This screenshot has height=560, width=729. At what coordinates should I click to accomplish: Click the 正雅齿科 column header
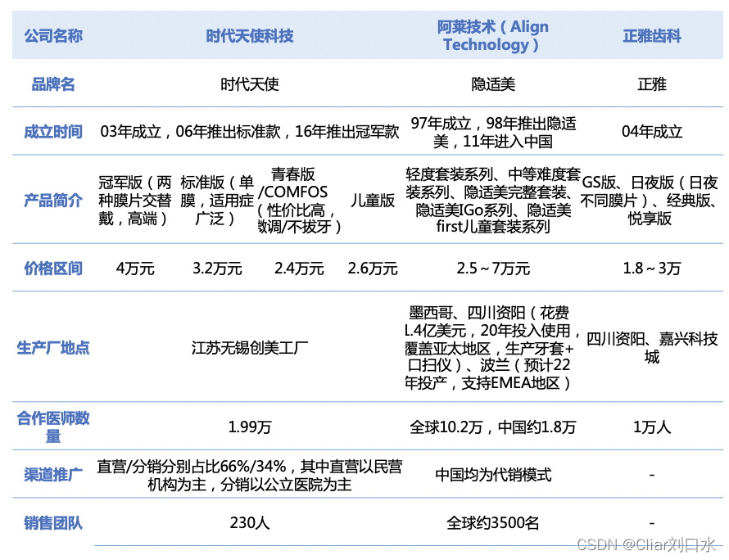point(652,36)
